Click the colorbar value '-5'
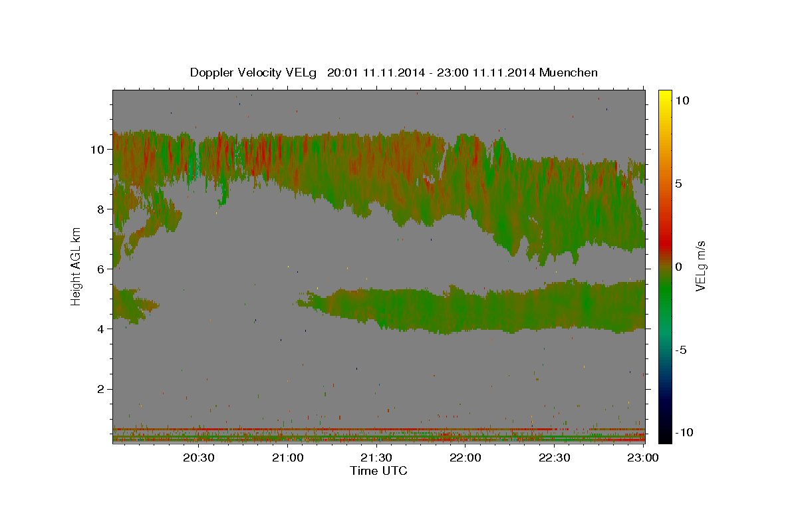The height and width of the screenshot is (532, 798). [680, 350]
